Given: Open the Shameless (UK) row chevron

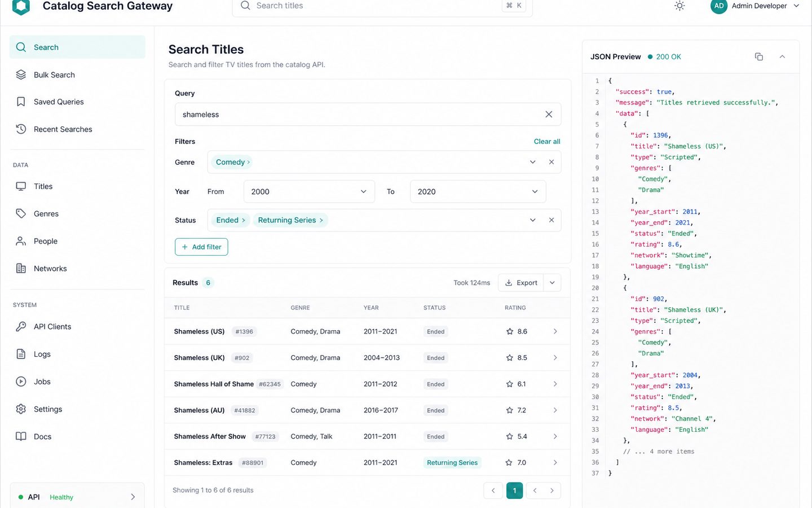Looking at the screenshot, I should pos(555,358).
